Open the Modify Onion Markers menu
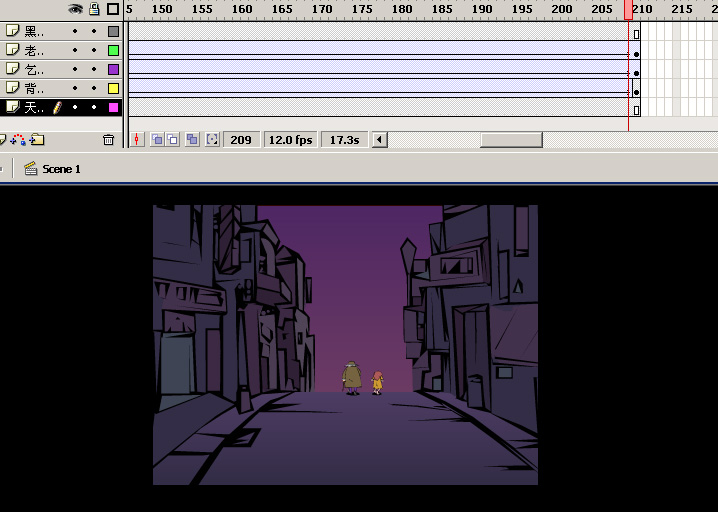 click(212, 140)
